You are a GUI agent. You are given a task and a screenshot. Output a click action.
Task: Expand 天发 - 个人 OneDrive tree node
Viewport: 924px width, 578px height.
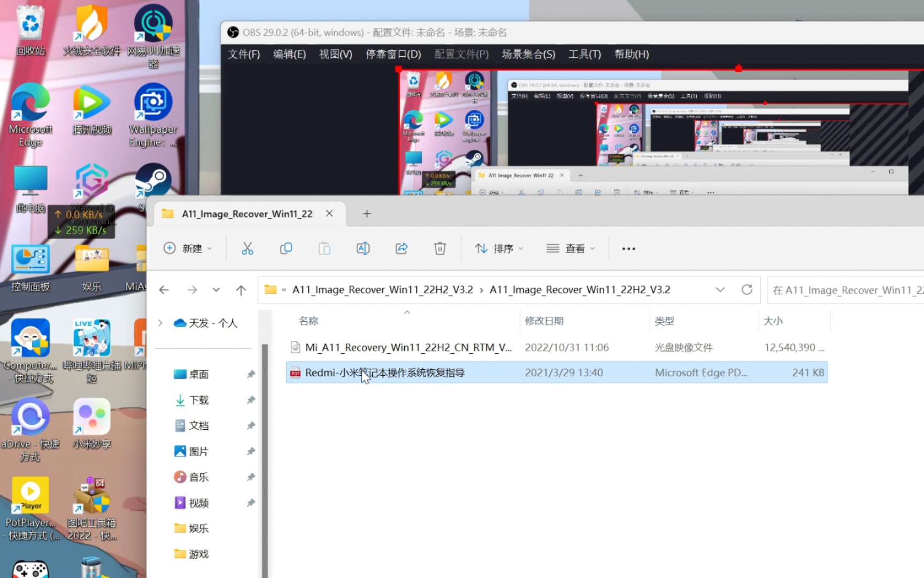coord(160,323)
